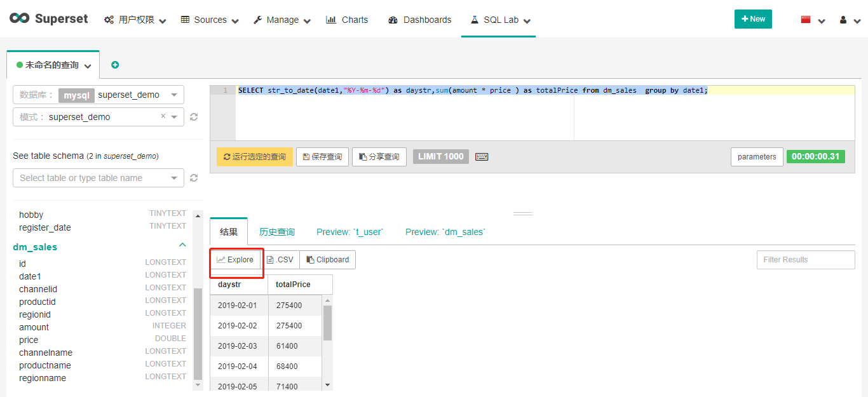Refresh the table name list

point(194,178)
